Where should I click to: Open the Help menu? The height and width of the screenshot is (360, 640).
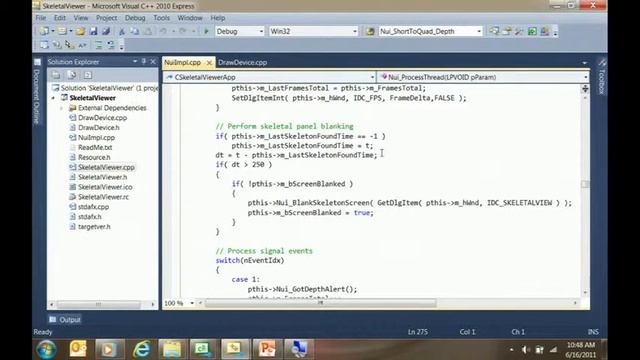218,18
